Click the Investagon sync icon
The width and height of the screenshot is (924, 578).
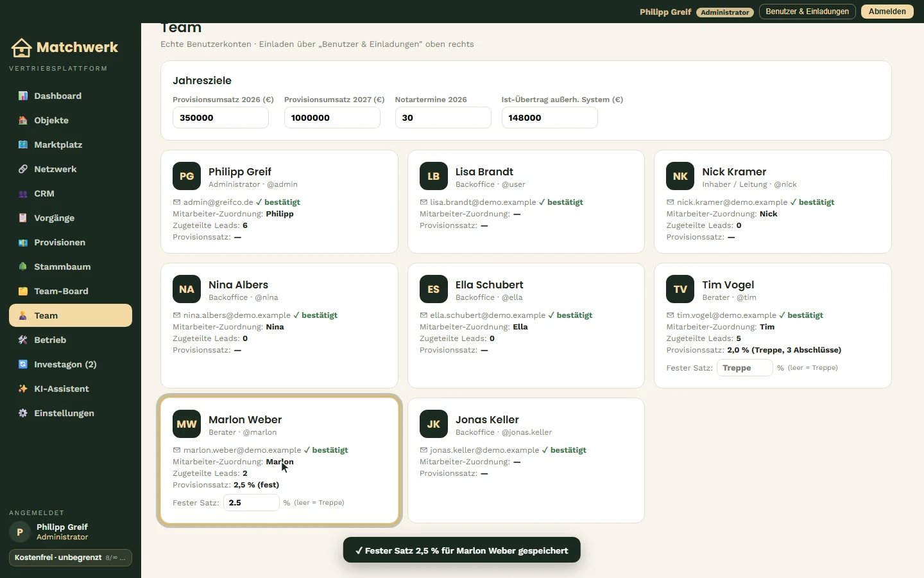point(23,364)
